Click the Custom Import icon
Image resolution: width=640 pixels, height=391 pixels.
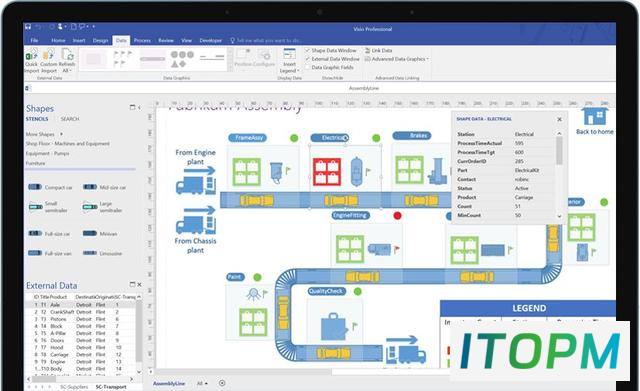click(x=49, y=54)
